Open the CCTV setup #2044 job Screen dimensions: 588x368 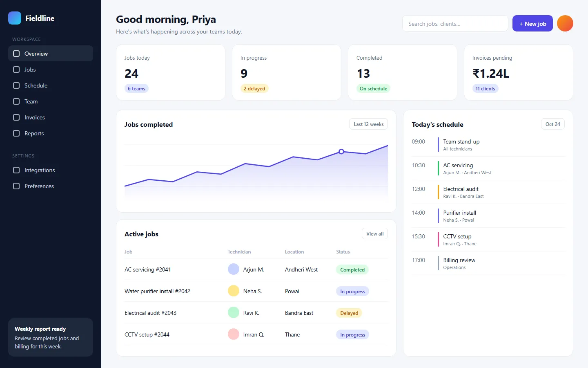tap(256, 334)
